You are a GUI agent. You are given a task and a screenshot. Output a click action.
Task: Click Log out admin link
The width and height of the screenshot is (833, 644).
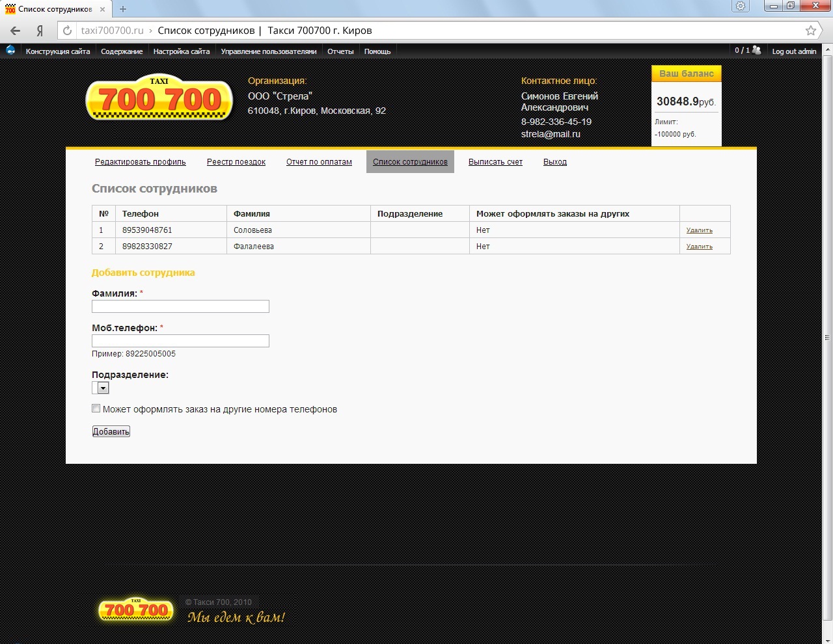click(793, 51)
